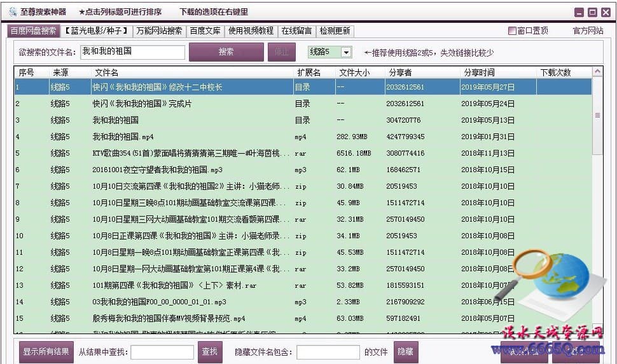Sort by the 分享时间 column header

click(x=498, y=72)
